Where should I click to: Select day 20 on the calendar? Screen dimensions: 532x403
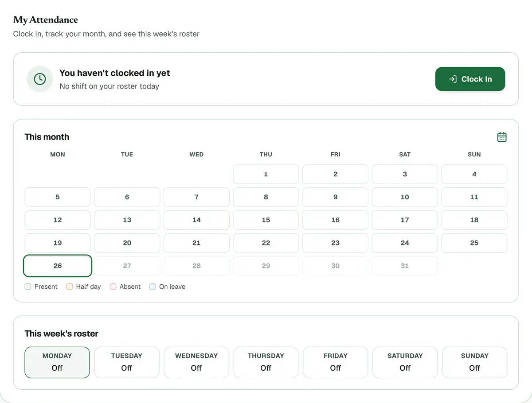tap(127, 243)
